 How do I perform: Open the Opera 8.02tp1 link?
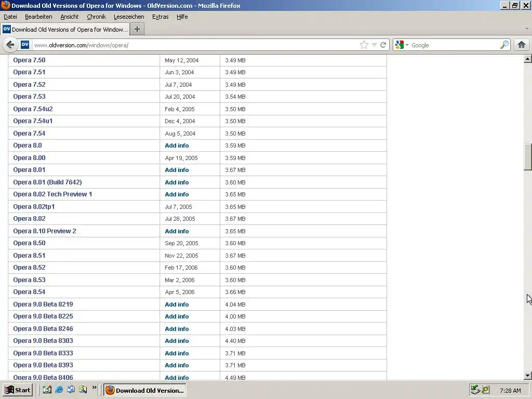tap(34, 207)
